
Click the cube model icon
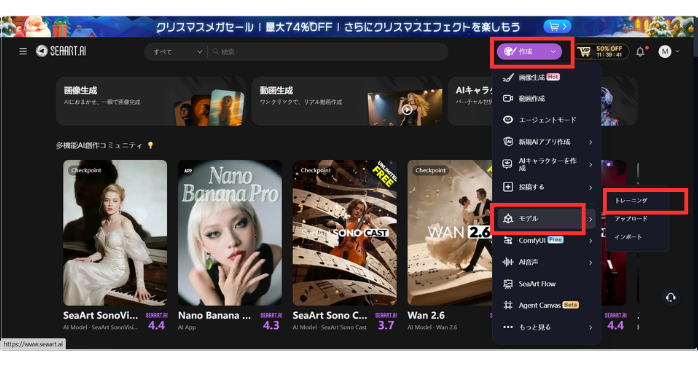coord(508,219)
